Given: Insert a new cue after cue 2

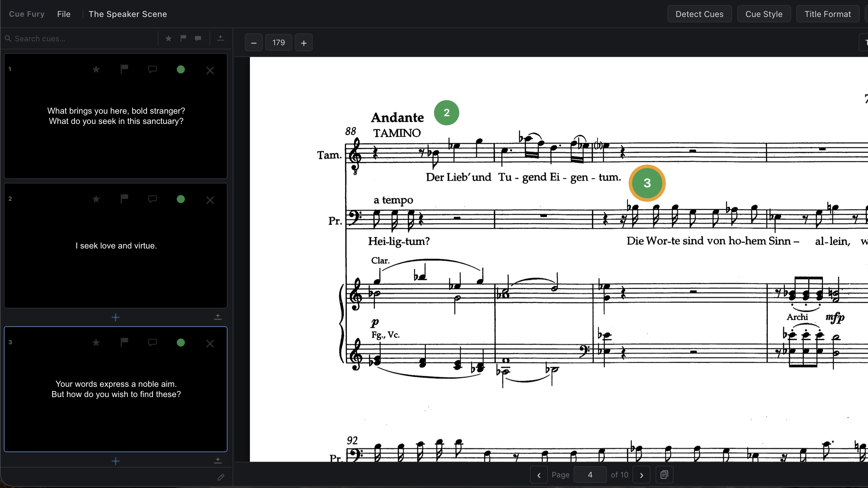Looking at the screenshot, I should click(116, 317).
